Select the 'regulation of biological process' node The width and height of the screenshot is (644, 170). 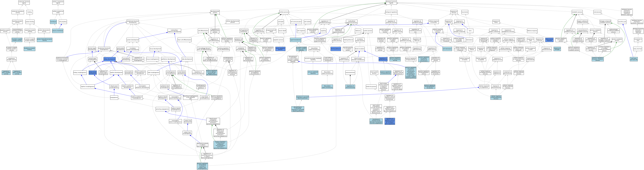pos(325,22)
